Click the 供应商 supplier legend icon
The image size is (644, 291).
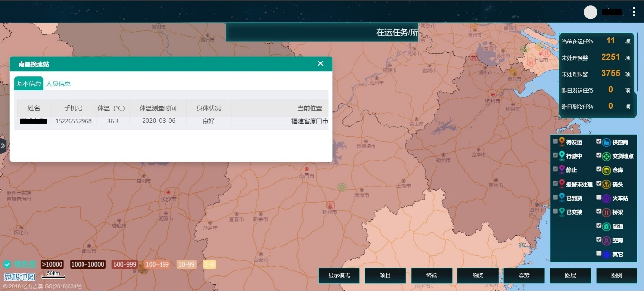click(606, 142)
